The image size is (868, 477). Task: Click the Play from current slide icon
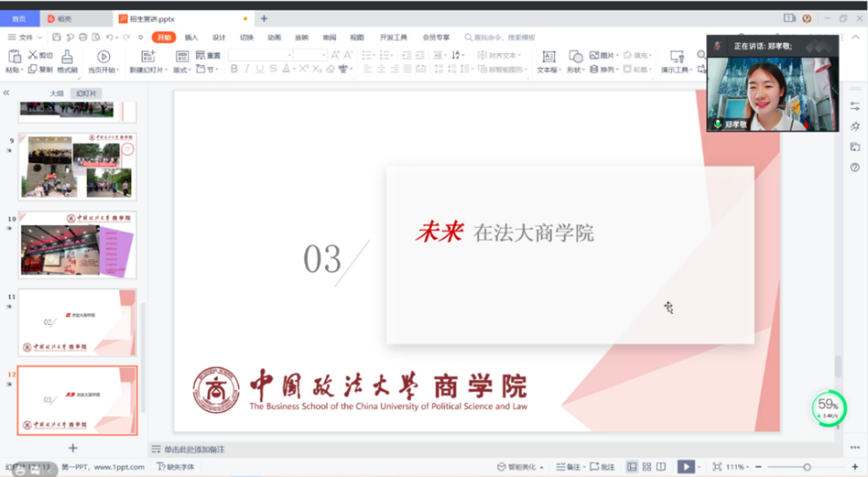tap(103, 58)
